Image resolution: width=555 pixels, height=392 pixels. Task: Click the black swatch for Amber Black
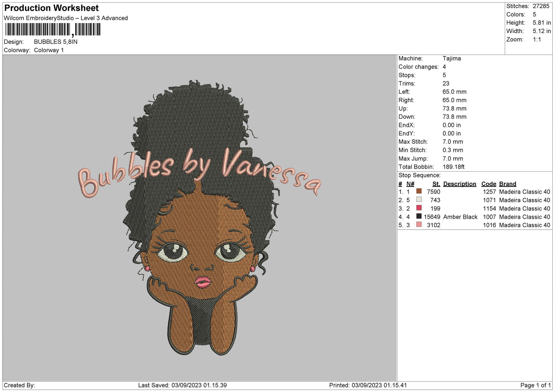(x=419, y=217)
